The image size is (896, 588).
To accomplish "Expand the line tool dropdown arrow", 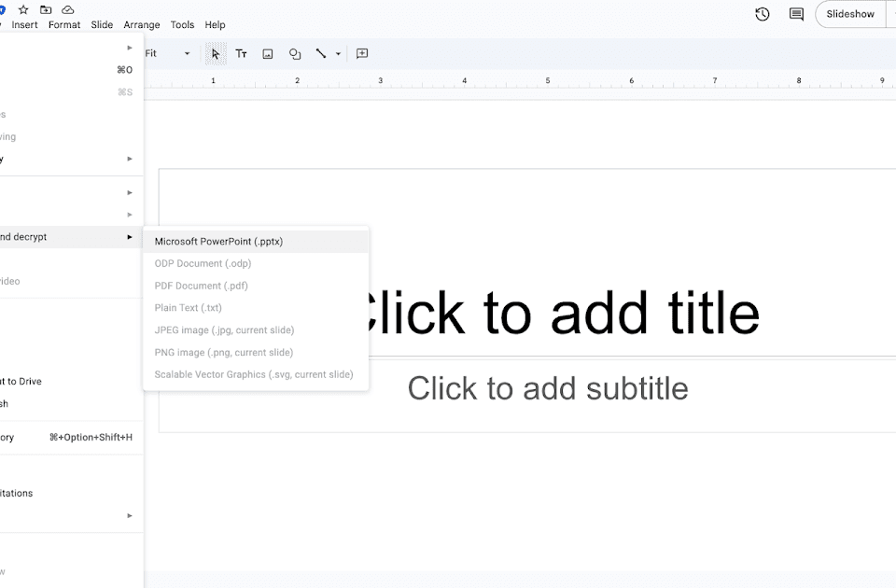I will (338, 54).
